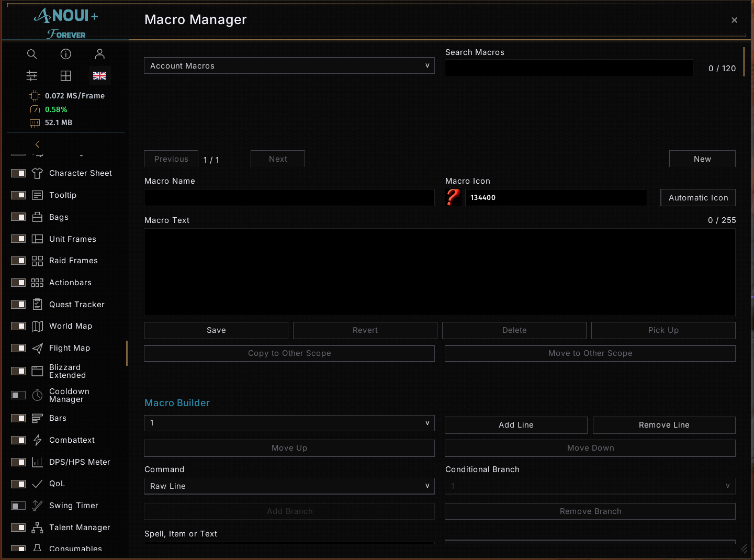Toggle the Character Sheet module switch
The image size is (754, 560).
tap(18, 173)
